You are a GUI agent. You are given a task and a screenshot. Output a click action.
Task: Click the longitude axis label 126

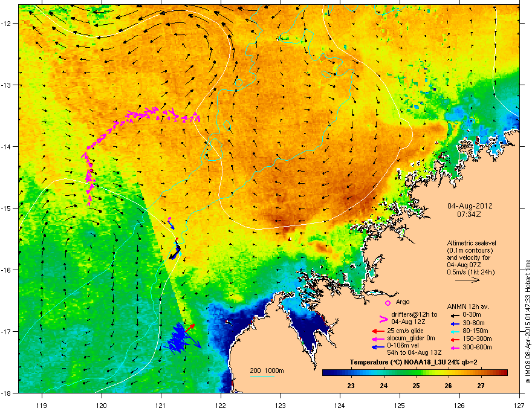tap(459, 405)
